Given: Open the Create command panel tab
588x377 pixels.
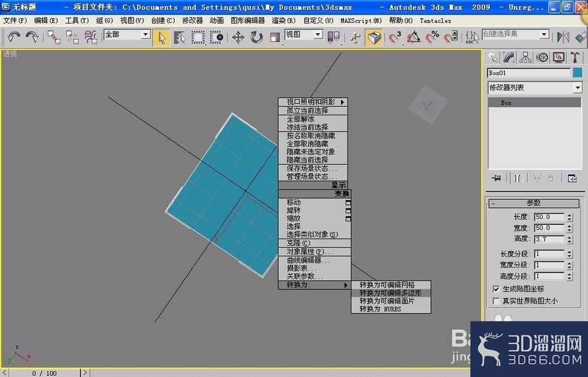Looking at the screenshot, I should point(492,58).
